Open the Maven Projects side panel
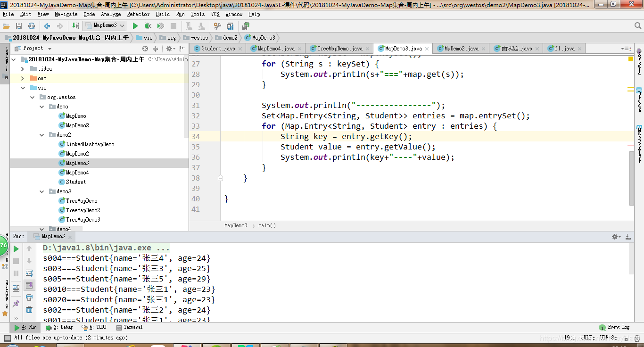Screen dimensions: 644x347 (639, 144)
